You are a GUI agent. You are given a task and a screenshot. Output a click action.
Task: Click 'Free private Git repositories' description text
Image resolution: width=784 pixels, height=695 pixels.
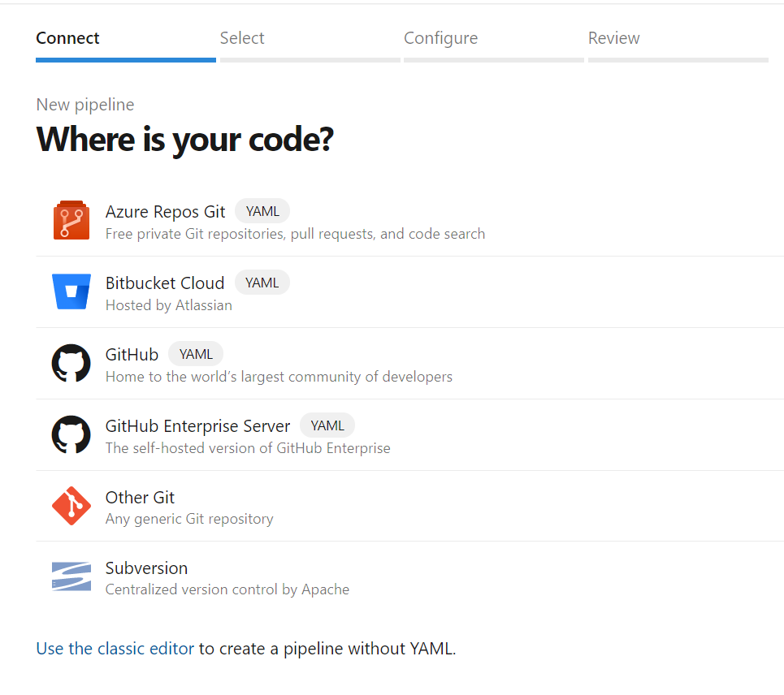295,234
